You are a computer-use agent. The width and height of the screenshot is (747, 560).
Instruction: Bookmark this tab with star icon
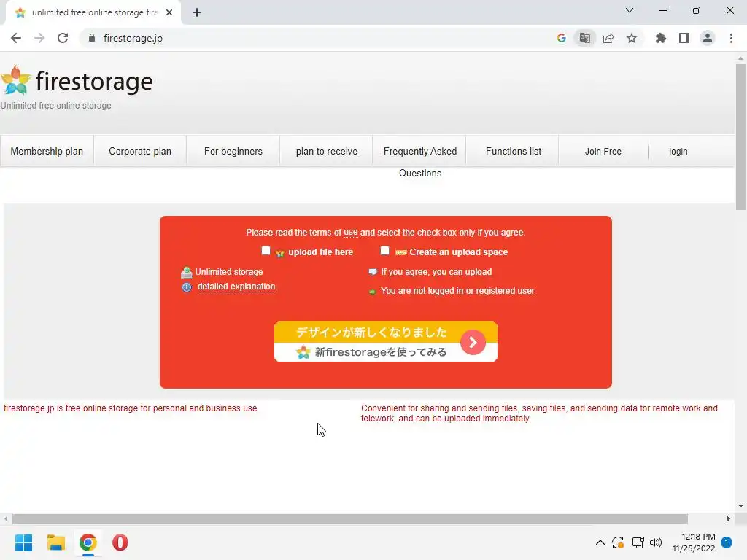click(x=632, y=38)
